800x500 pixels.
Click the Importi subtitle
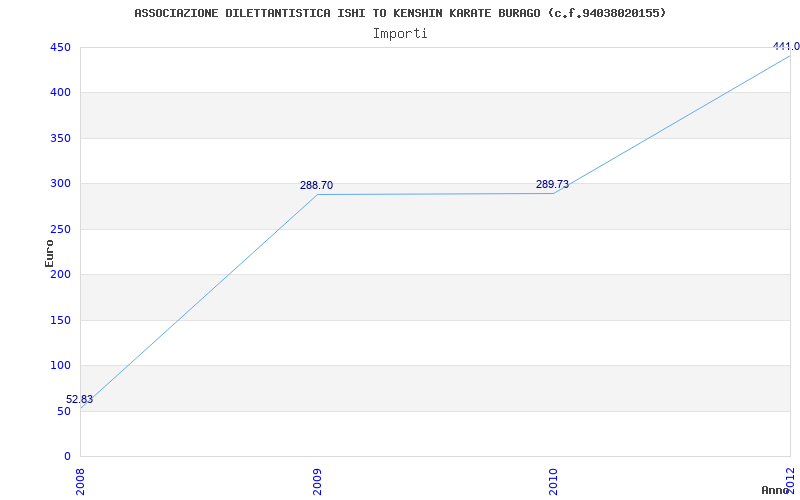tap(400, 34)
